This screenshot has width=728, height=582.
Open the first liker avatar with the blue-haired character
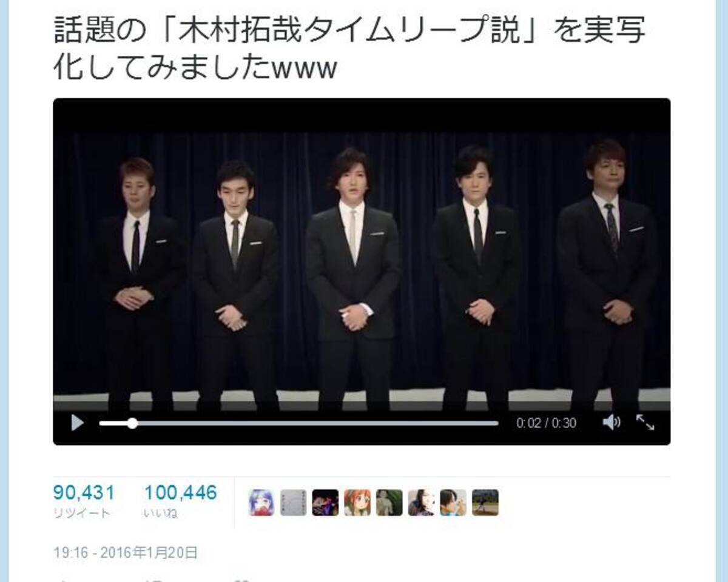point(261,503)
